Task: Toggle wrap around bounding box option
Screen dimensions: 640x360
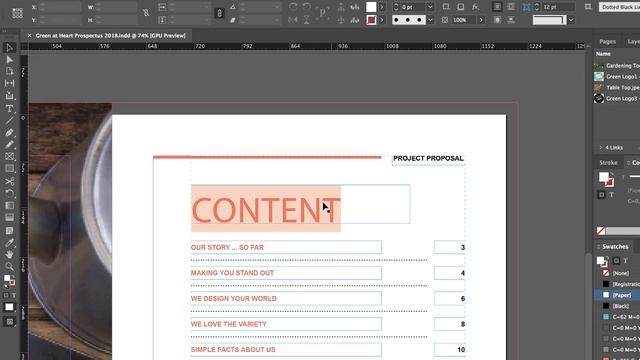Action: (511, 7)
